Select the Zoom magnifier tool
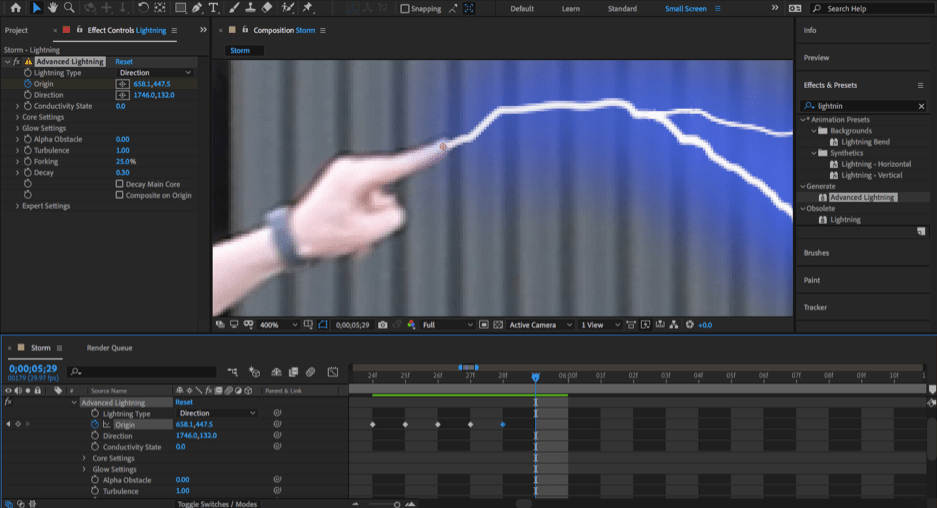937x508 pixels. click(69, 8)
